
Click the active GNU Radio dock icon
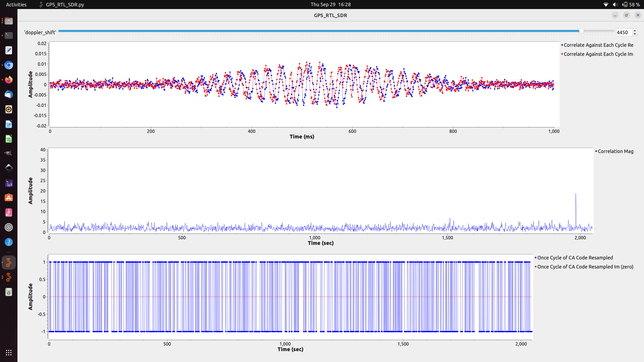click(x=9, y=263)
